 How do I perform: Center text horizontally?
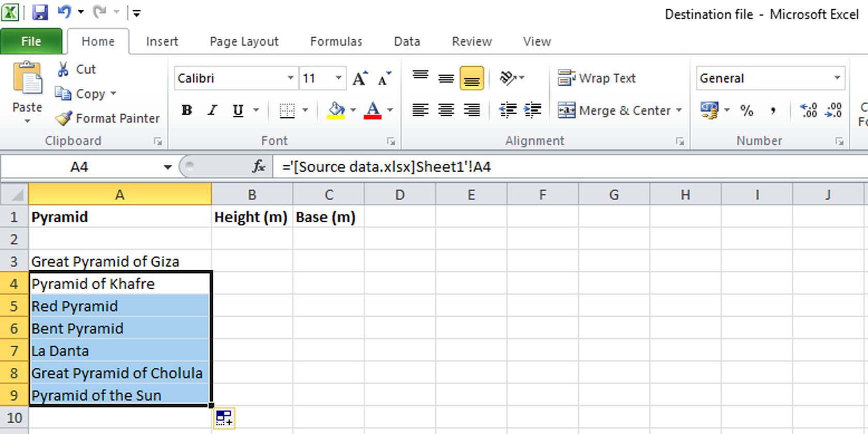(x=446, y=110)
